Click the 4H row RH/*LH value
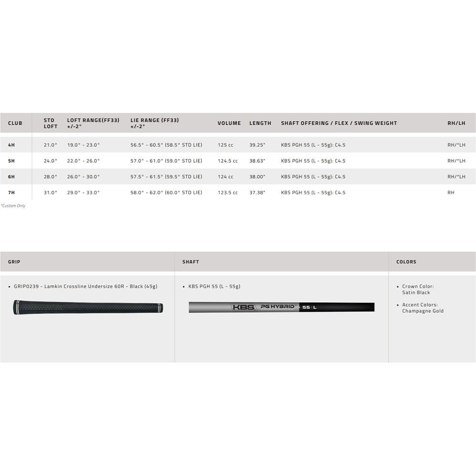The width and height of the screenshot is (476, 476). (x=456, y=145)
